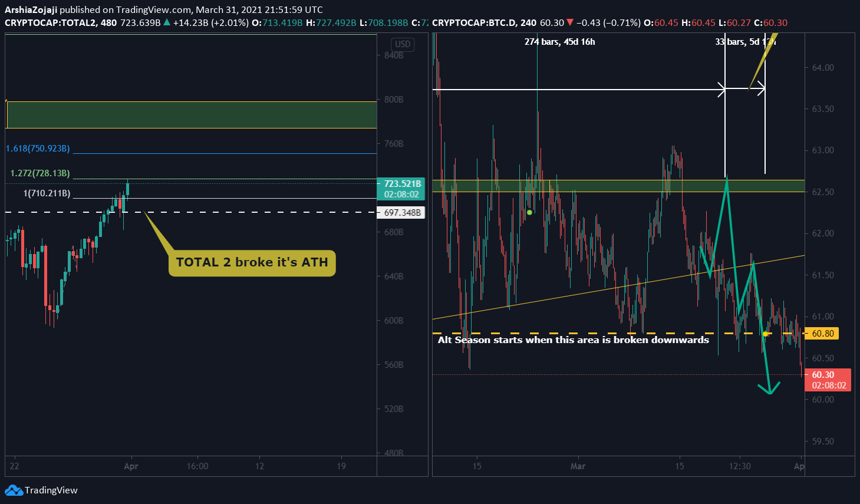
Task: Click the 640B price axis label
Action: coord(394,276)
